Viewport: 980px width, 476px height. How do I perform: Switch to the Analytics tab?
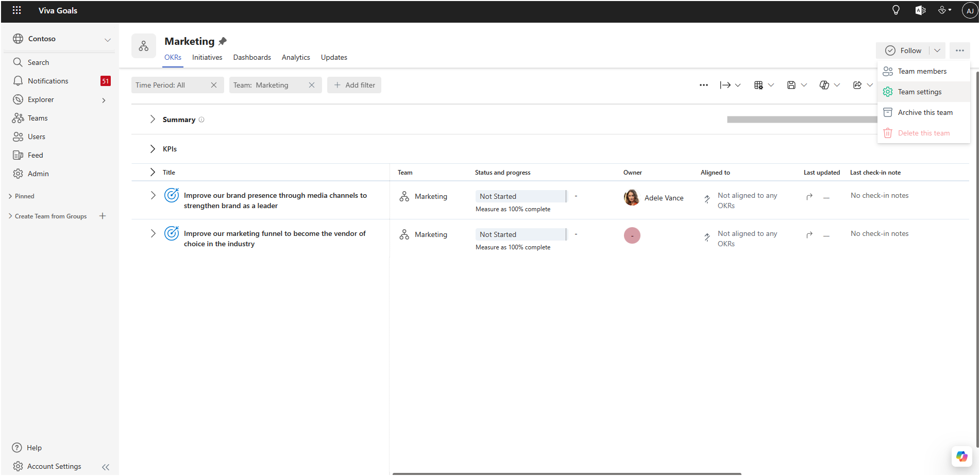(296, 57)
